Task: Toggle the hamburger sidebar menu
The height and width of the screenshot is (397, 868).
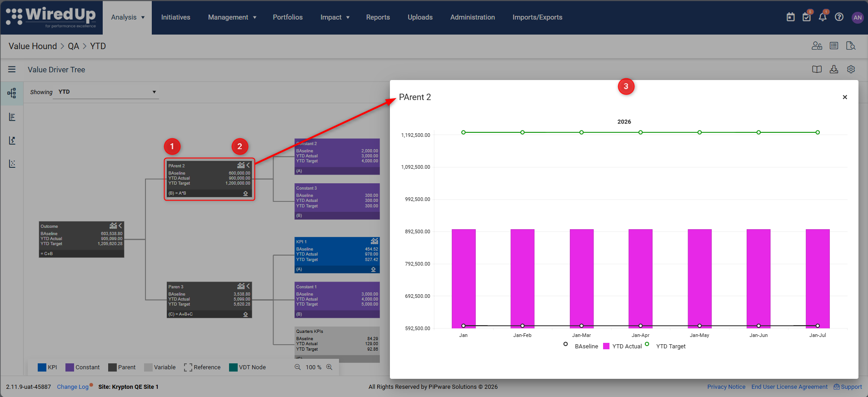Action: (x=12, y=70)
